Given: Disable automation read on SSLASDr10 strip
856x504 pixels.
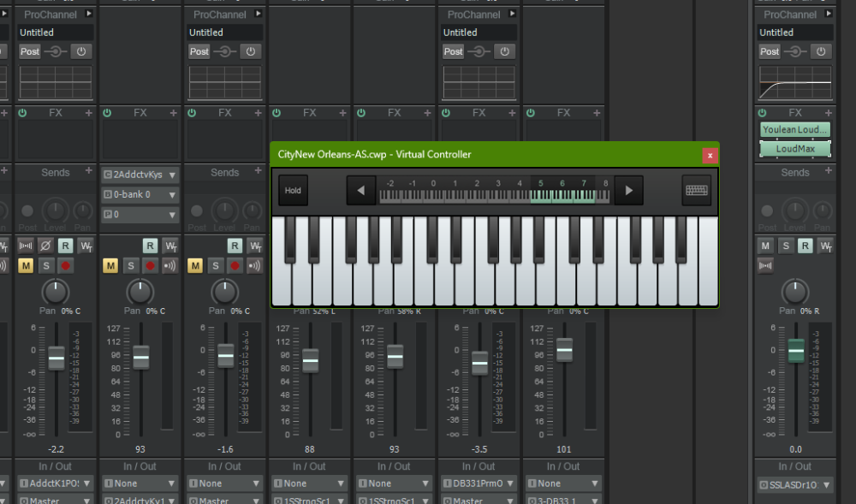Looking at the screenshot, I should pyautogui.click(x=805, y=246).
